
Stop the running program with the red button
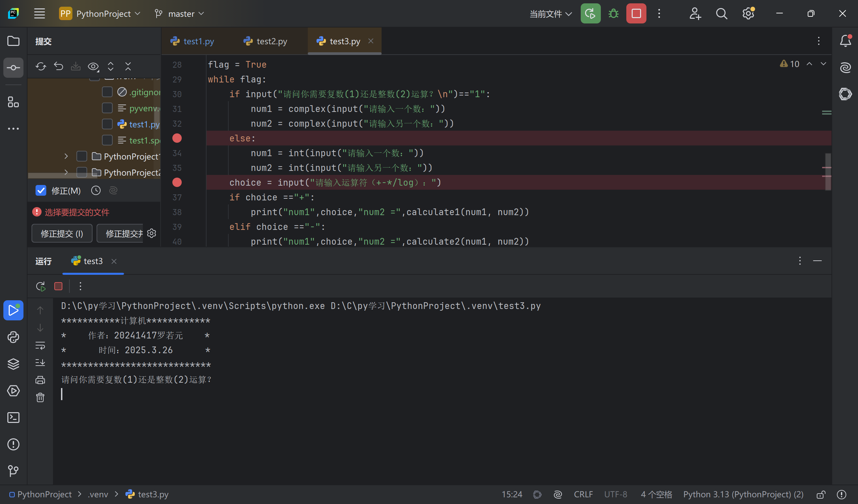tap(636, 14)
